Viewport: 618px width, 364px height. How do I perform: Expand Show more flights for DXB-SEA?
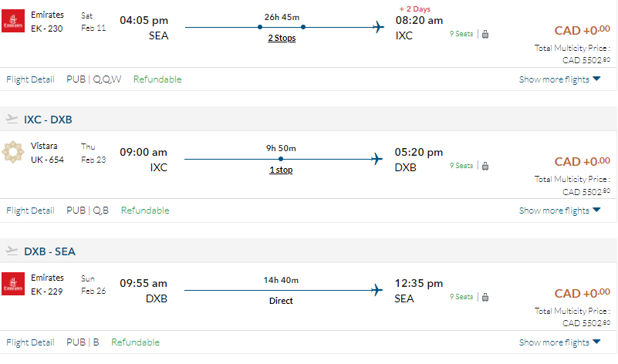[559, 342]
